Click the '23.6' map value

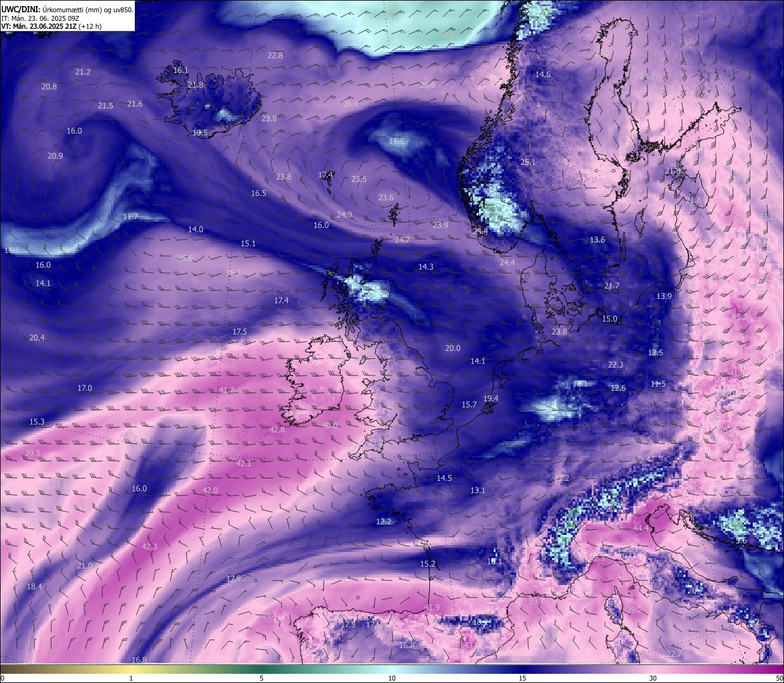[x=386, y=198]
